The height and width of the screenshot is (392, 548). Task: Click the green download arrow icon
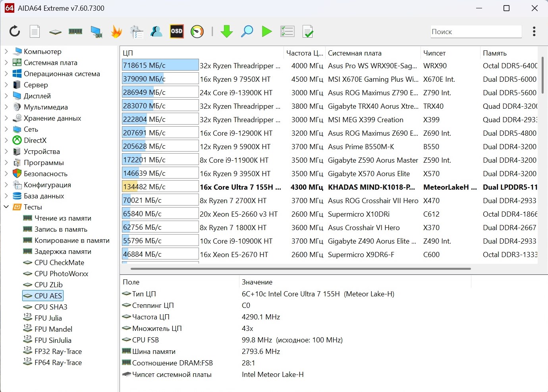tap(227, 31)
